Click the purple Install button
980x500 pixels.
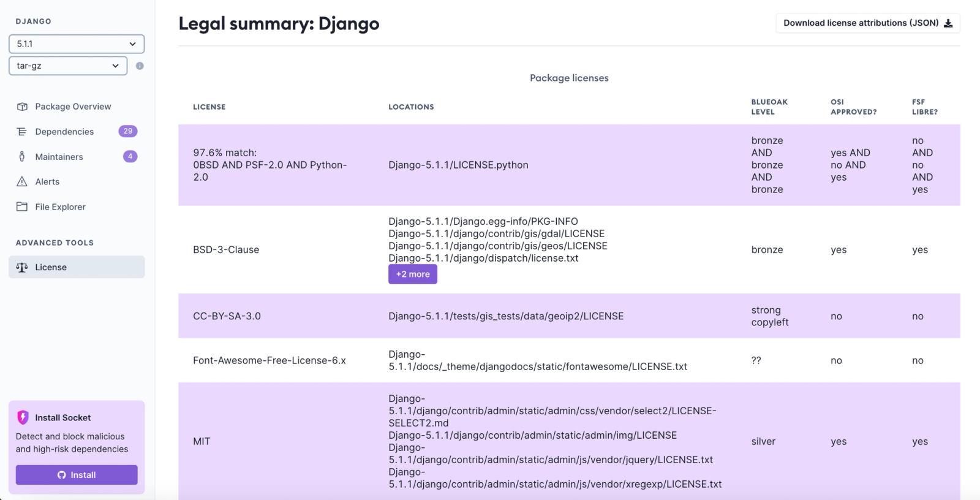[x=77, y=475]
